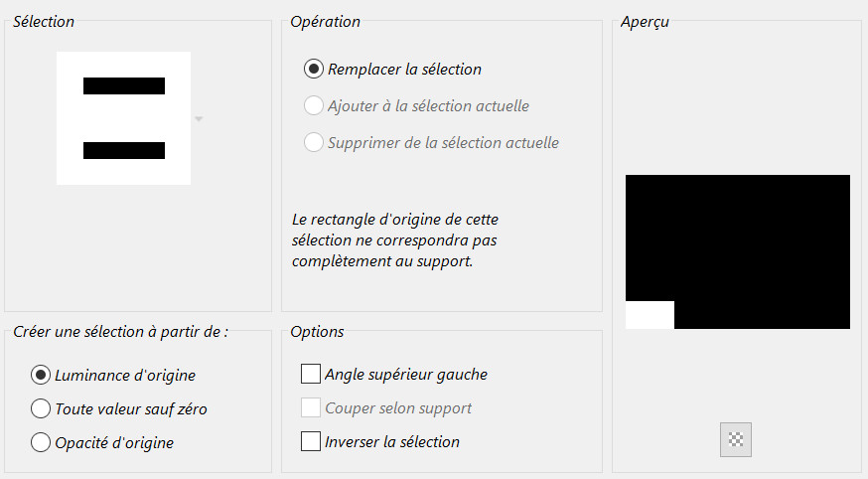Viewport: 868px width, 479px height.
Task: Open the selection thumbnail dropdown arrow
Action: (x=199, y=119)
